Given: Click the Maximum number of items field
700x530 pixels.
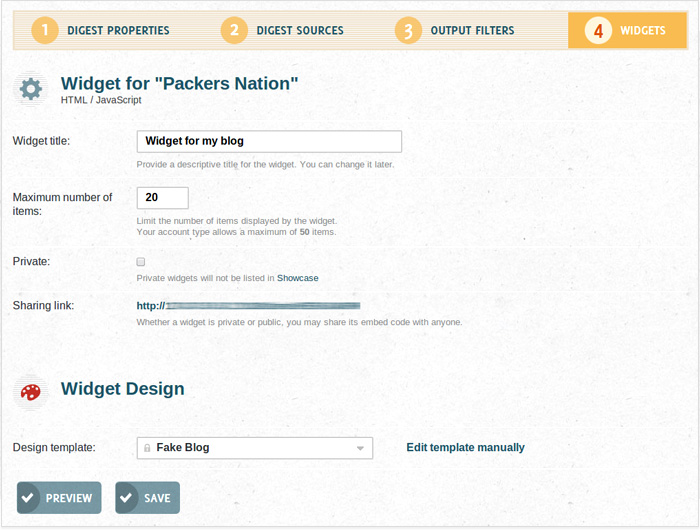Looking at the screenshot, I should [162, 198].
